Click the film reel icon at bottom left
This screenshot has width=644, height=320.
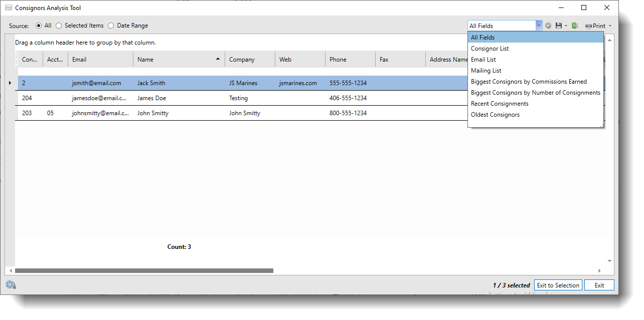click(x=11, y=285)
